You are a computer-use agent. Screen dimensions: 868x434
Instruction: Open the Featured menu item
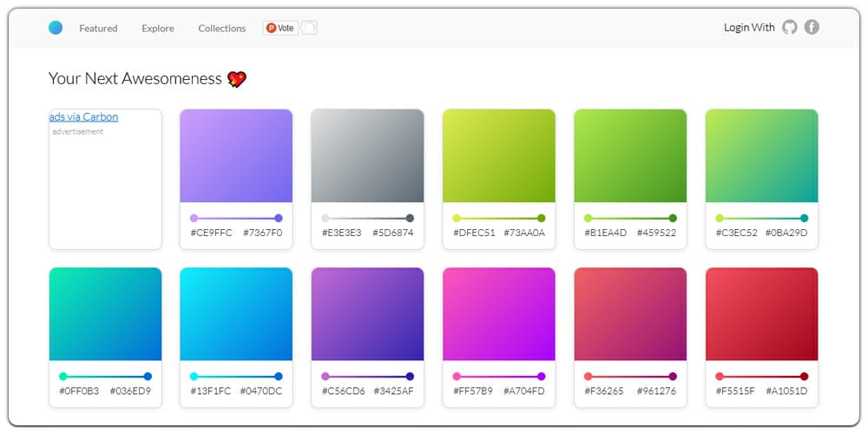98,28
